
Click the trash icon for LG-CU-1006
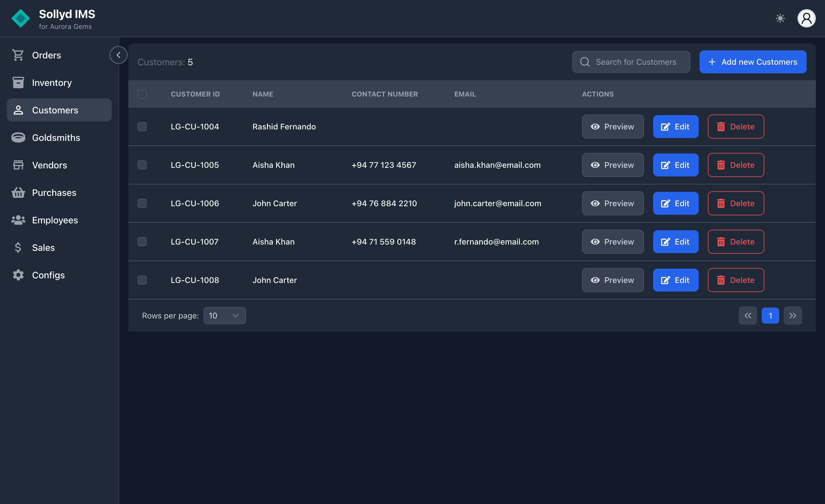(x=720, y=203)
